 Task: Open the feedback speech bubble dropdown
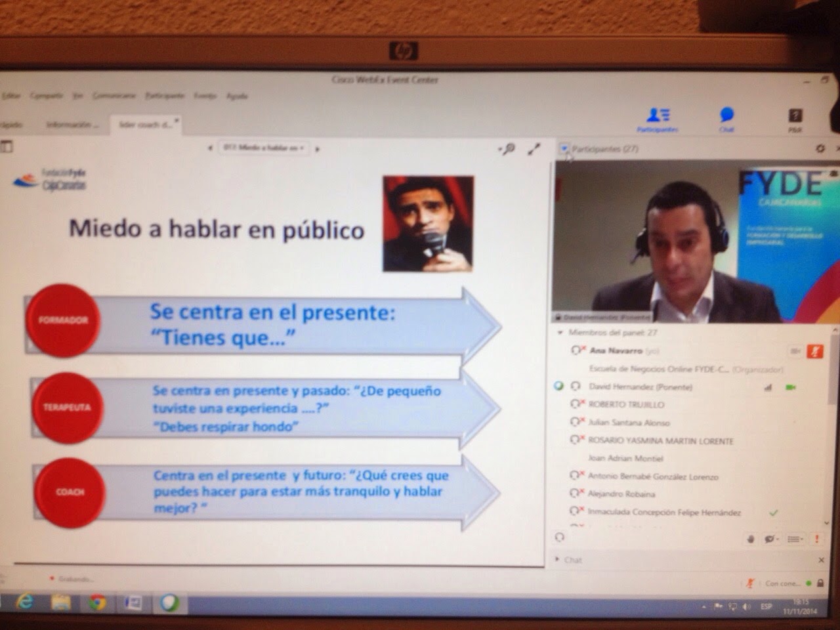[771, 539]
